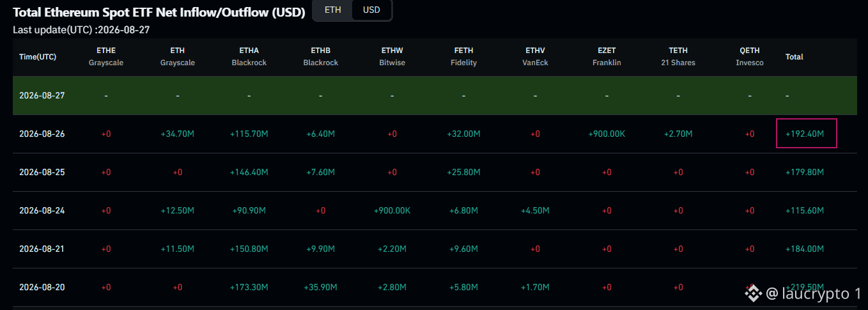Click the FETH Fidelity column header
Screen dimensions: 868x310
coord(463,56)
